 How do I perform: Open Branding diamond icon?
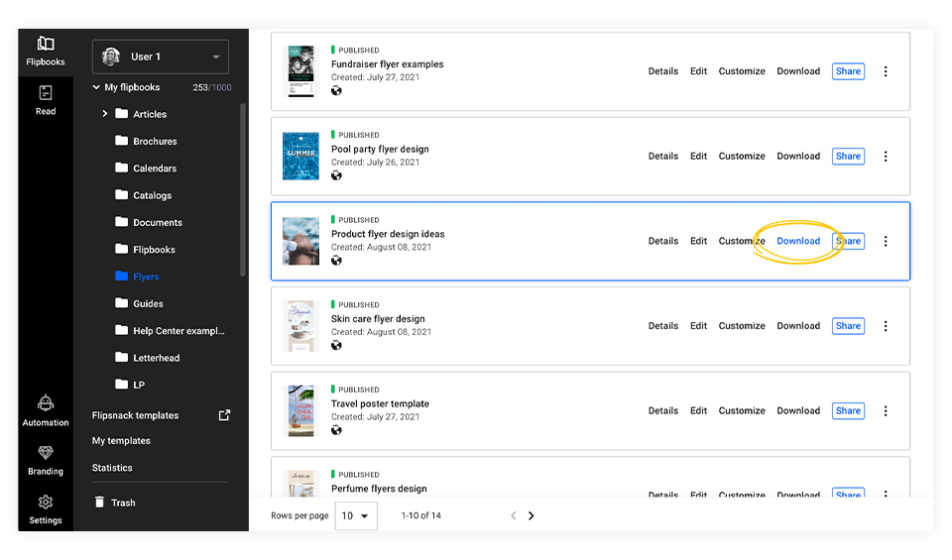(46, 460)
